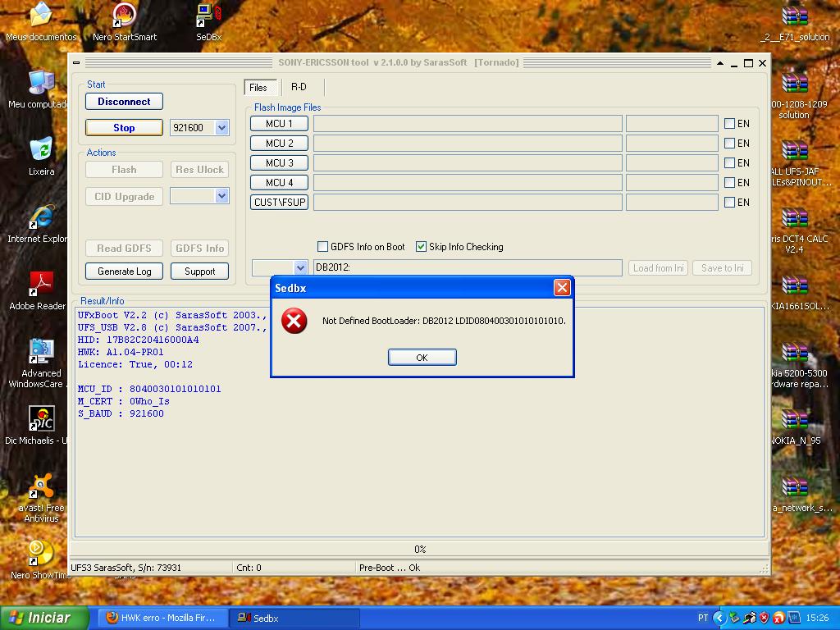
Task: Open the 921600 baud rate dropdown
Action: [x=221, y=127]
